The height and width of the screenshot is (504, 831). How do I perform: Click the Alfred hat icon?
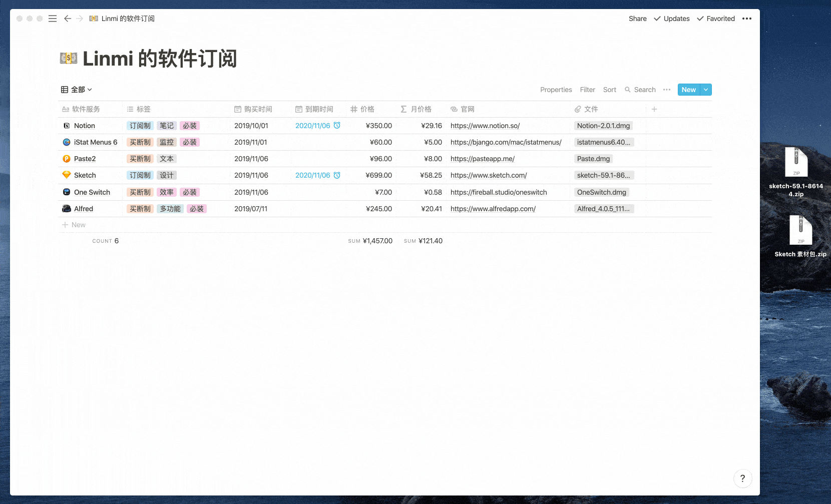[x=67, y=209]
